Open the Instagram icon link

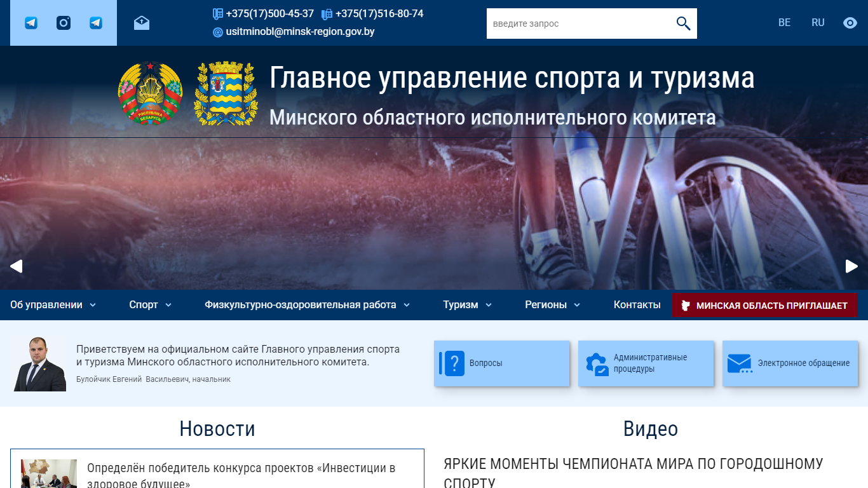(x=64, y=24)
